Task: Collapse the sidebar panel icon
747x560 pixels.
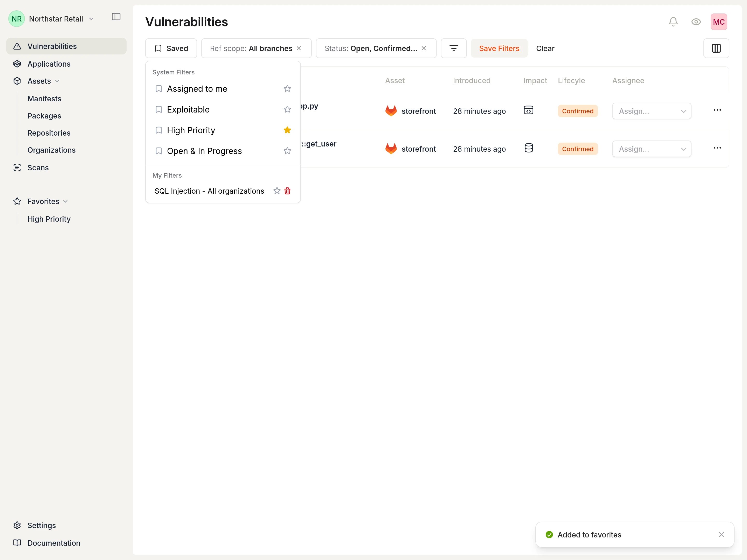Action: click(x=116, y=17)
